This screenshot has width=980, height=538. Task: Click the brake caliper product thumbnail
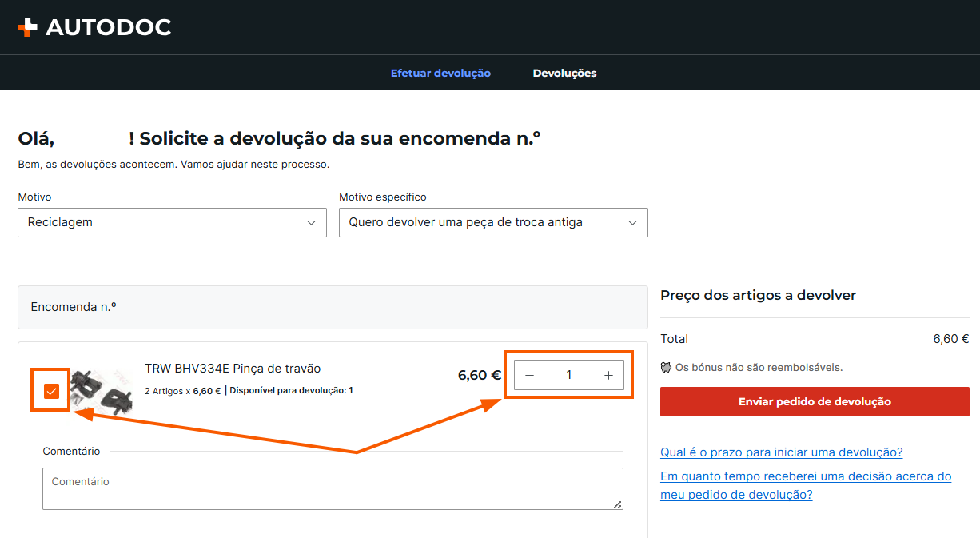[x=99, y=389]
